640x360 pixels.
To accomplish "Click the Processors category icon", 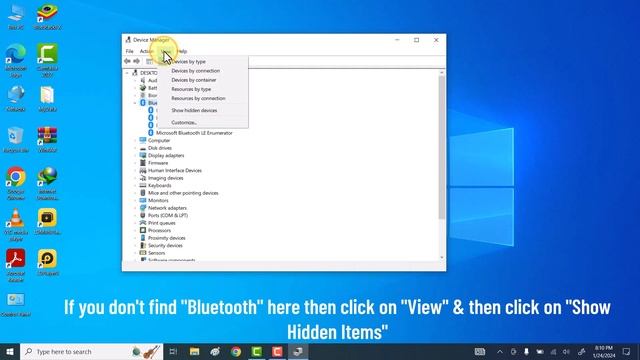I will [x=142, y=230].
